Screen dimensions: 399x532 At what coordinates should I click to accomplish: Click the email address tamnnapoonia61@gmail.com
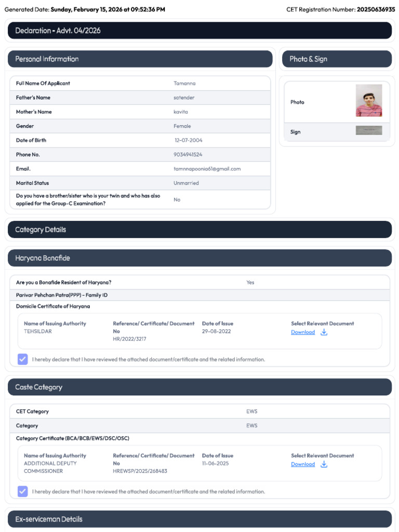coord(207,169)
